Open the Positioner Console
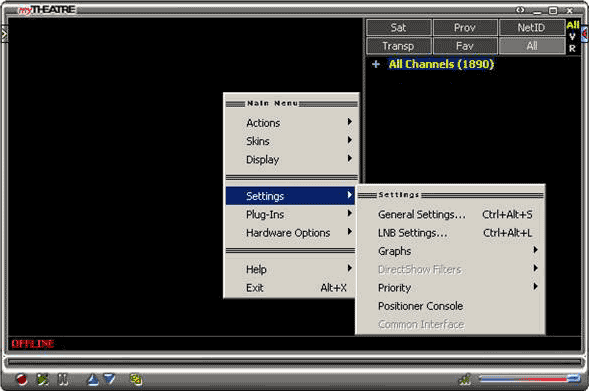The image size is (589, 391). (450, 306)
